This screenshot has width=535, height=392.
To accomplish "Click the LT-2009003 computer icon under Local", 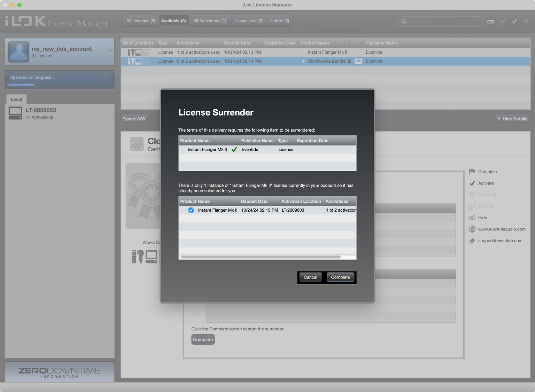I will (x=15, y=112).
